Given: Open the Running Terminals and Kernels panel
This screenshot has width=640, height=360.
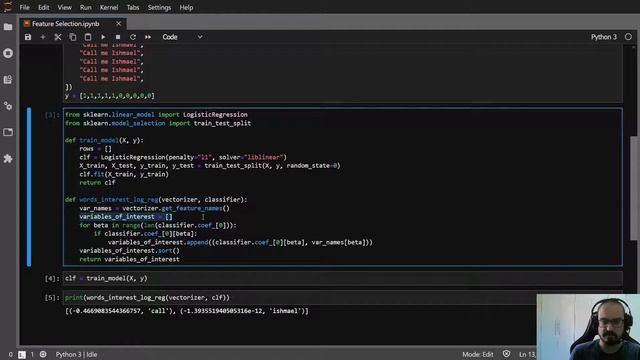Looking at the screenshot, I should pyautogui.click(x=8, y=53).
